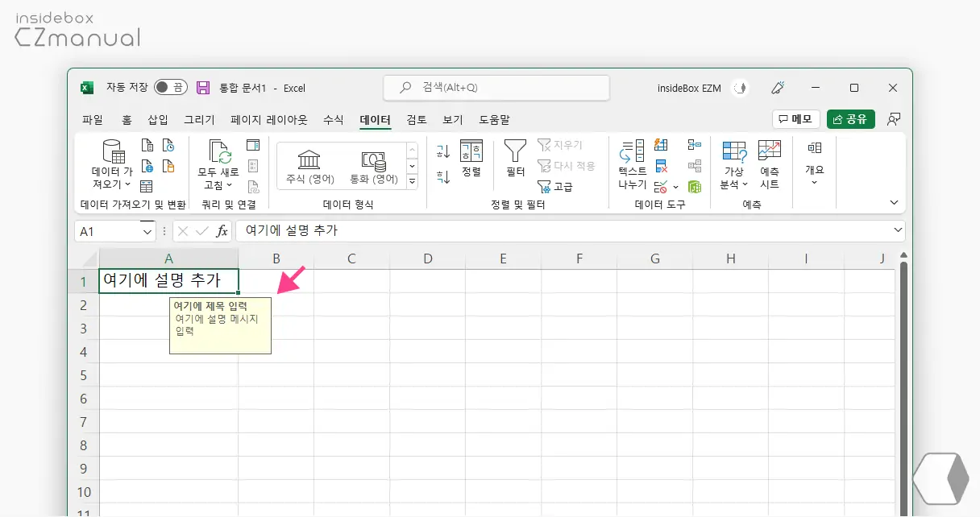
Task: Click the From Table/Range icon
Action: [x=147, y=187]
